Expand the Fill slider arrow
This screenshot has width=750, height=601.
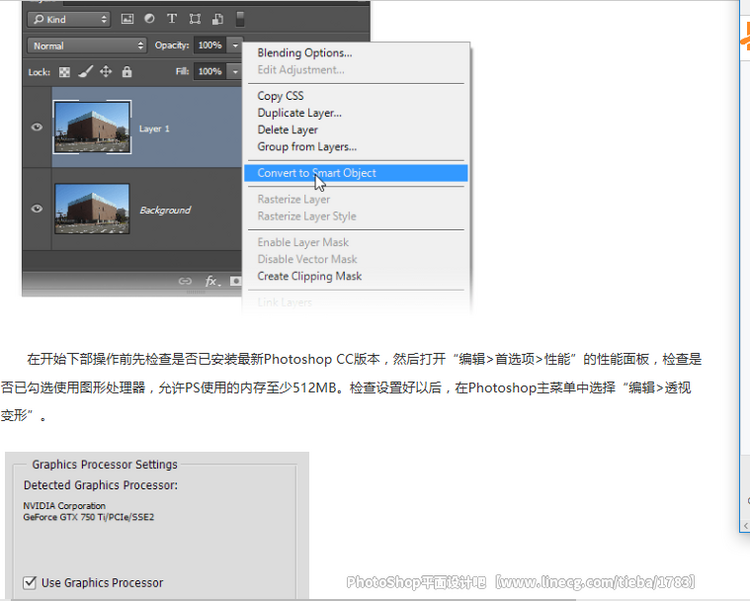click(x=235, y=71)
